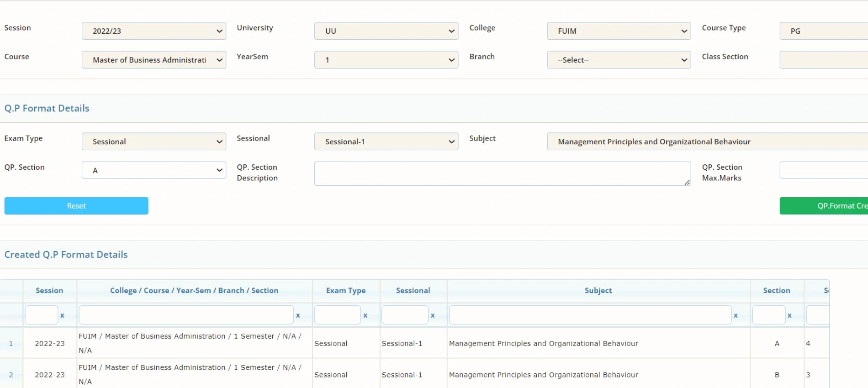Viewport: 868px width, 388px height.
Task: Open the YearSem dropdown showing 1
Action: [x=386, y=60]
